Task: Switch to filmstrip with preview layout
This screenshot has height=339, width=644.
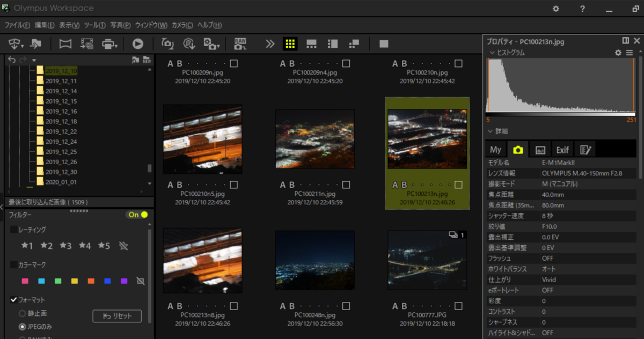Action: [x=311, y=44]
